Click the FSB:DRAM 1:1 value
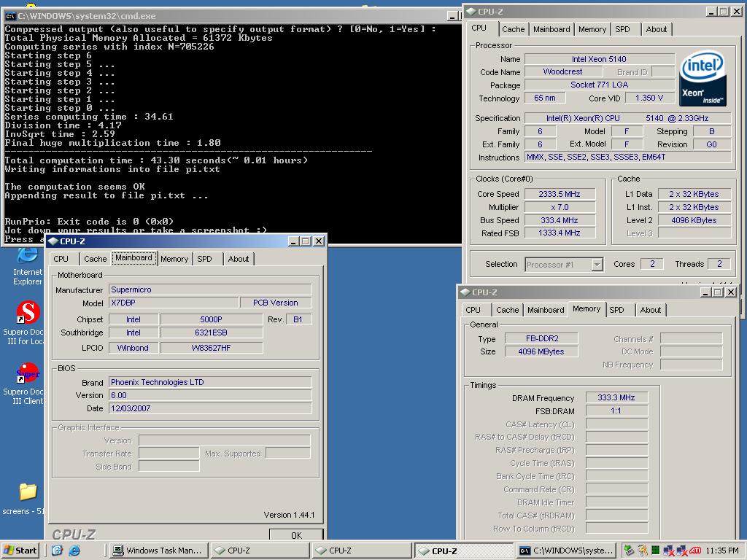Viewport: 747px width, 560px height. pos(616,411)
